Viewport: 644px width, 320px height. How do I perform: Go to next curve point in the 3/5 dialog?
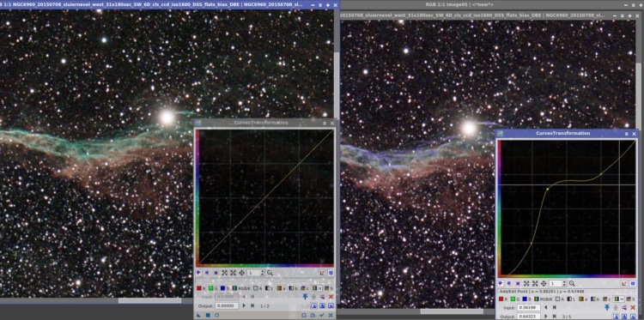(x=546, y=317)
